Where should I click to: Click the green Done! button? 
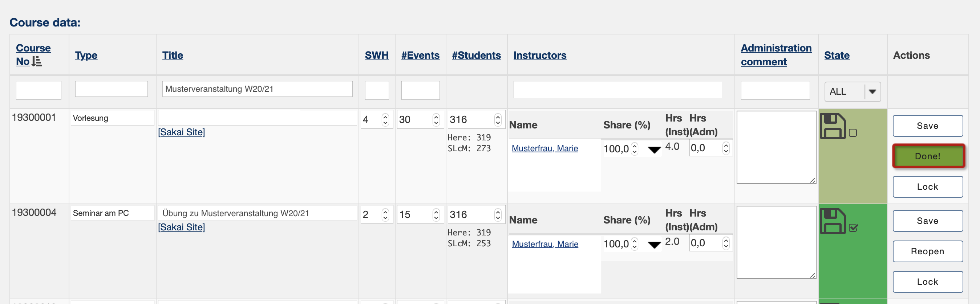tap(927, 156)
